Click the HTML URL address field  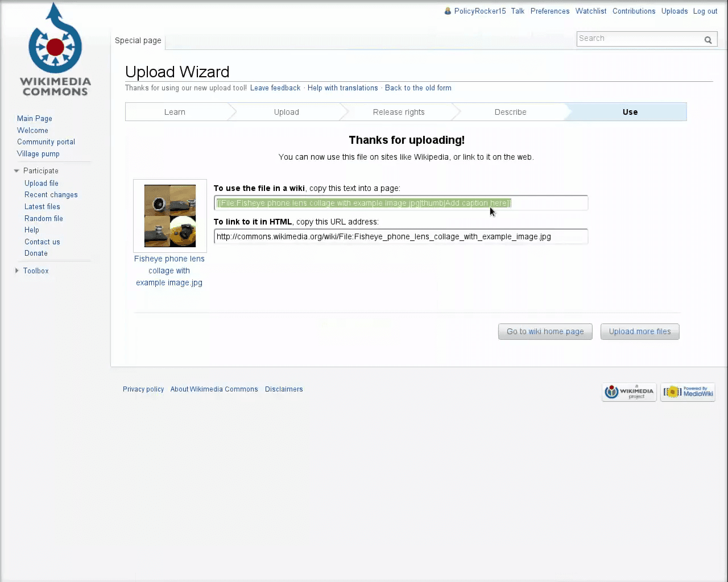(401, 236)
